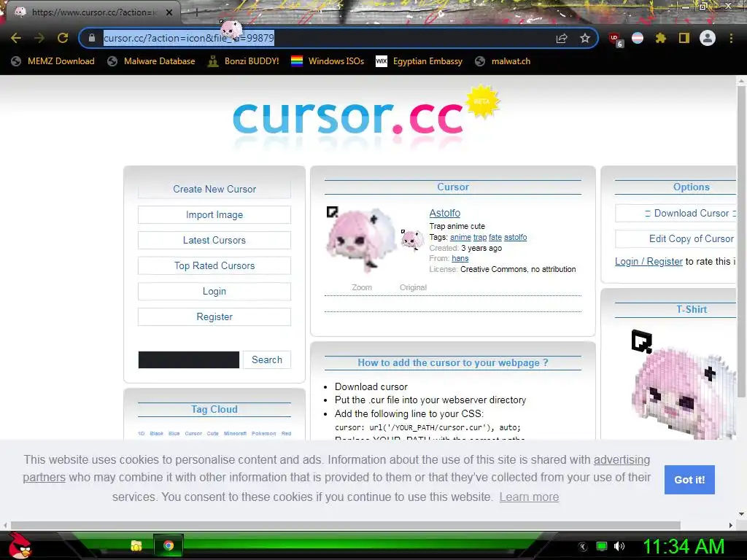Click the 11:34 AM taskbar clock
Viewport: 747px width, 560px height.
pyautogui.click(x=683, y=546)
